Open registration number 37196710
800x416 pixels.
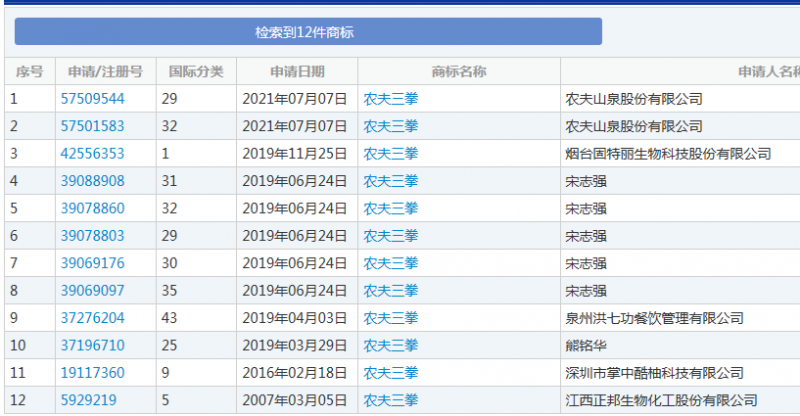point(92,346)
